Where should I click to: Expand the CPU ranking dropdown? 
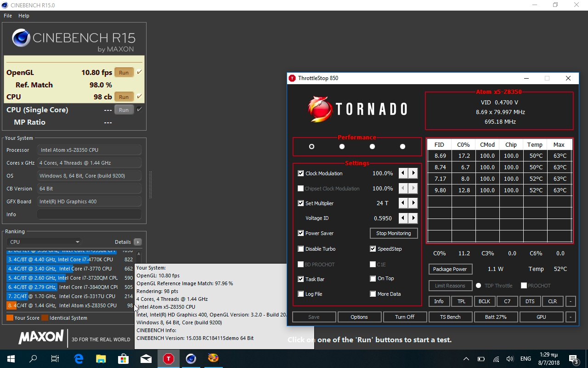(45, 242)
